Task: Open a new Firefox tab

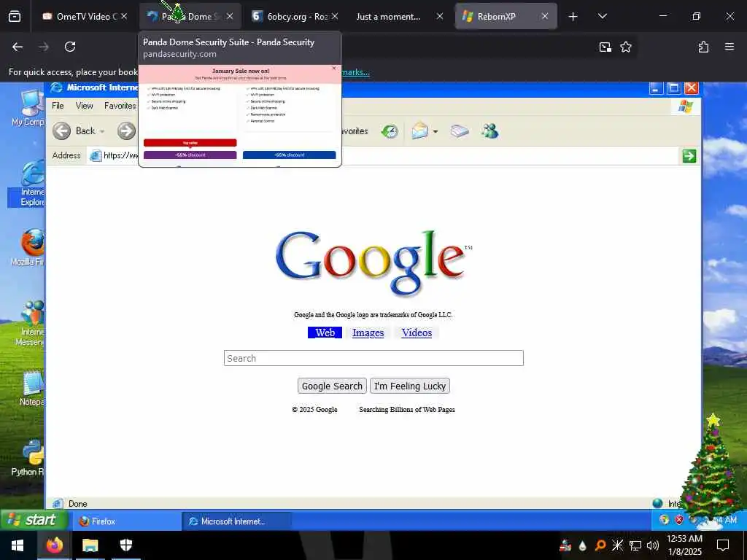Action: click(573, 17)
